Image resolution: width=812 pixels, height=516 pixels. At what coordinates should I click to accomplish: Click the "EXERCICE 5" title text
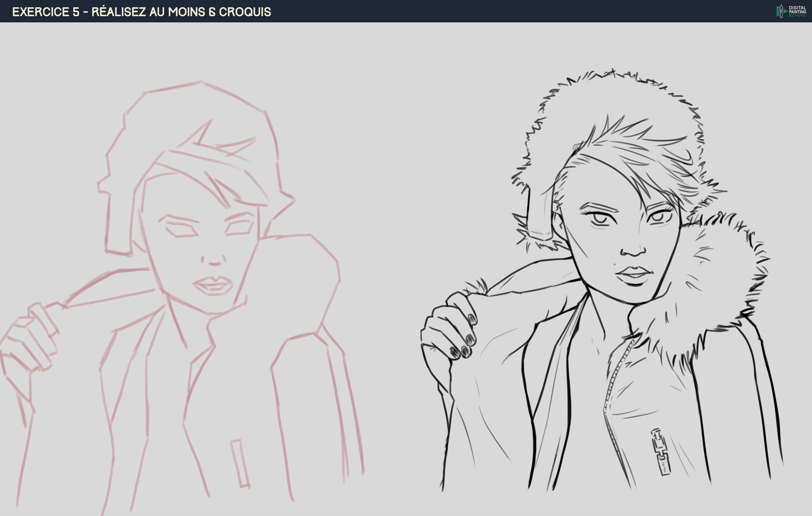point(44,11)
